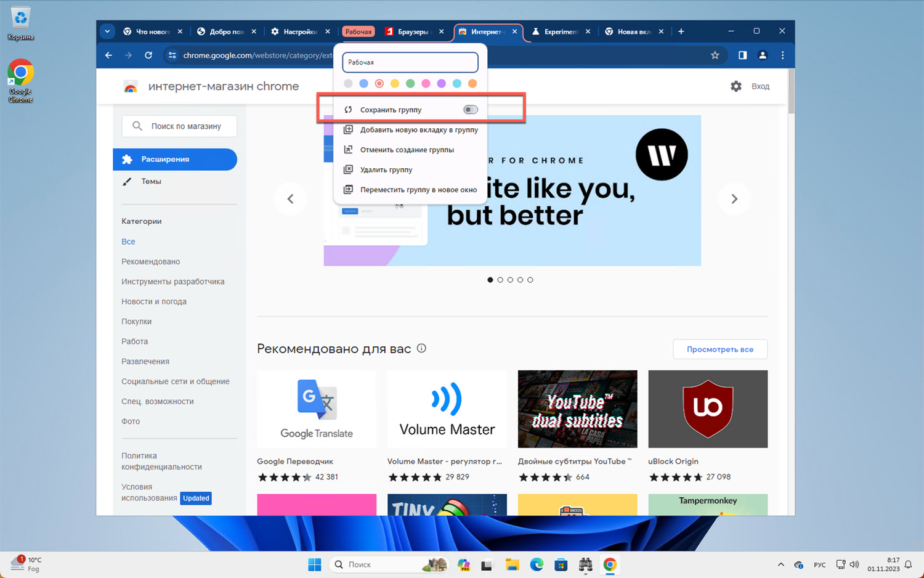Open Microsoft Edge from the taskbar
Image resolution: width=924 pixels, height=578 pixels.
click(537, 564)
